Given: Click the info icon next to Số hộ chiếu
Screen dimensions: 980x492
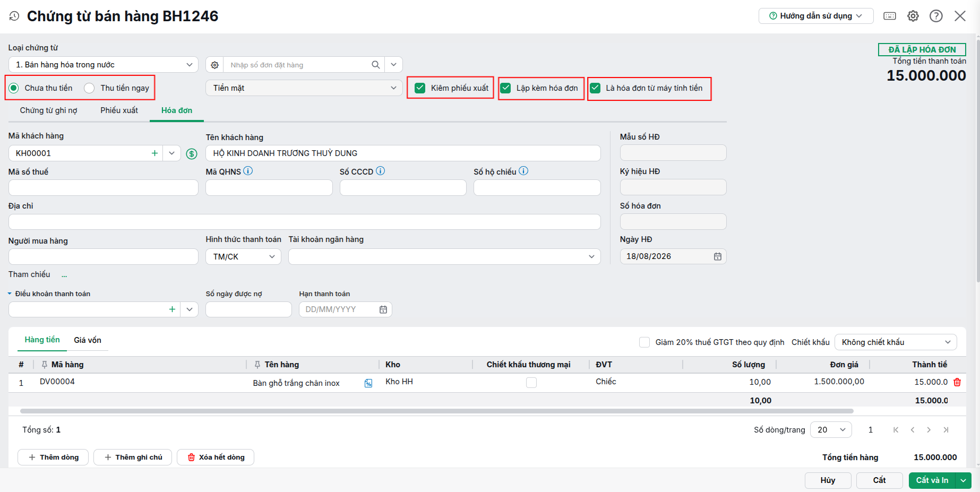Looking at the screenshot, I should (x=523, y=171).
